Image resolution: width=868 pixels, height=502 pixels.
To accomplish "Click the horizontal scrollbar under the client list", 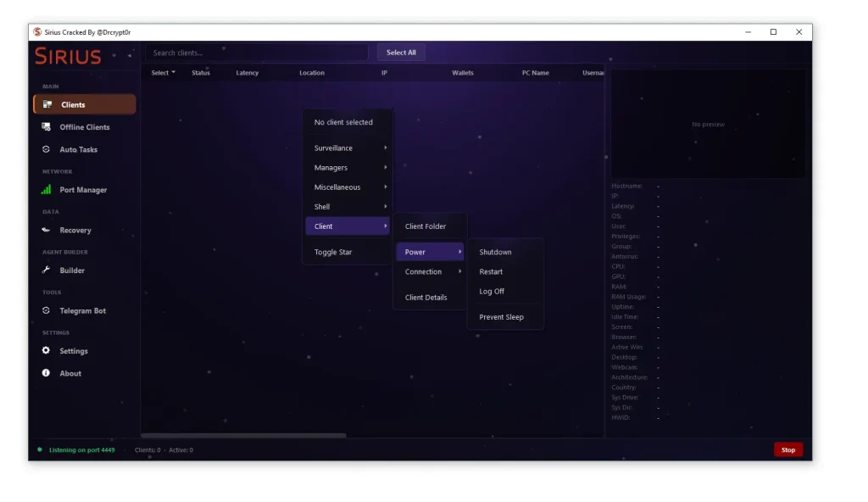I will (x=243, y=436).
